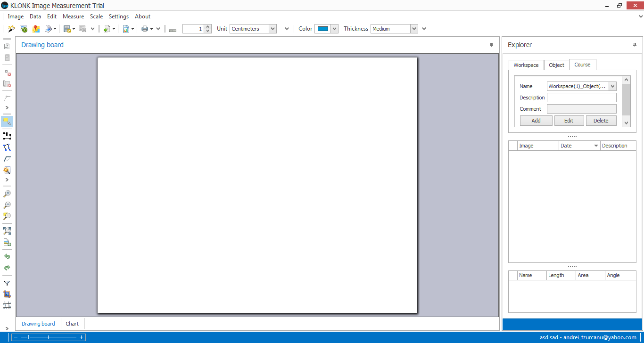Open the scanner icon dropdown arrow
This screenshot has width=644, height=343.
(x=55, y=29)
